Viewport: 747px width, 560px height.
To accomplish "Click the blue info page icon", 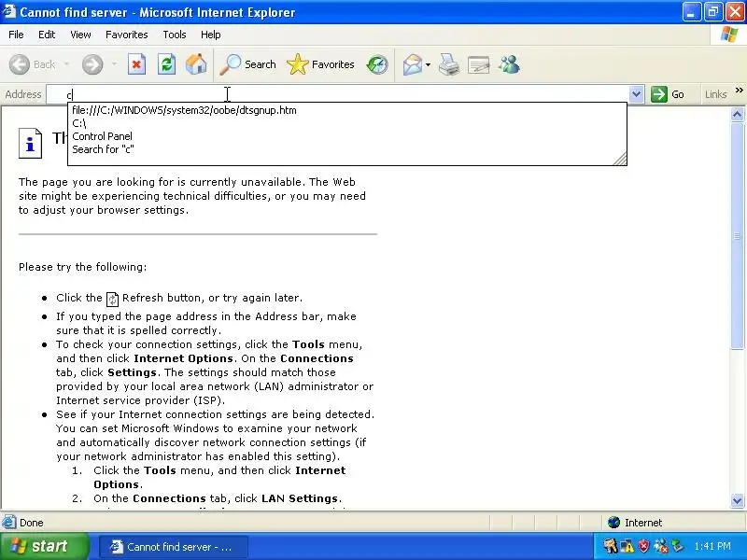I will point(30,143).
